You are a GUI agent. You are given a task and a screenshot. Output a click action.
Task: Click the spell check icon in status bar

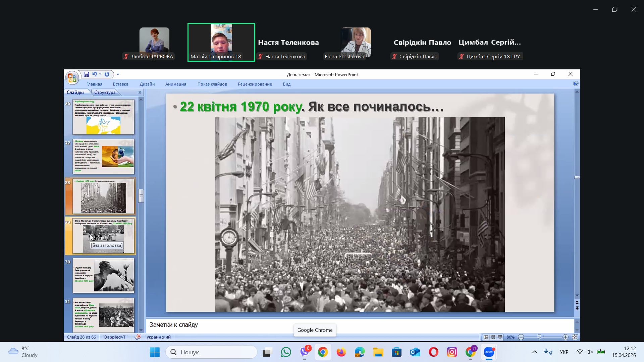coord(138,337)
